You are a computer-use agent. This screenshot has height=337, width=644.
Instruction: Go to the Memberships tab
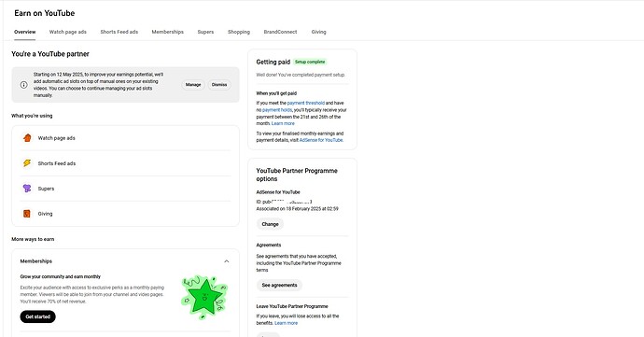point(168,32)
